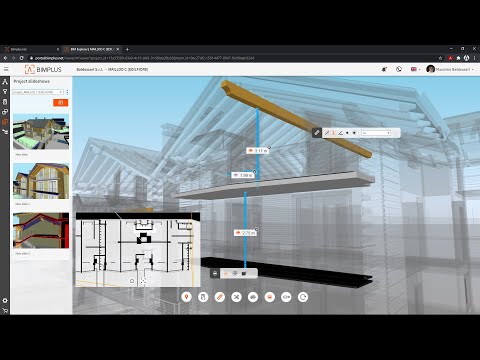Select the orange perpendicular measure mode

(x=333, y=133)
